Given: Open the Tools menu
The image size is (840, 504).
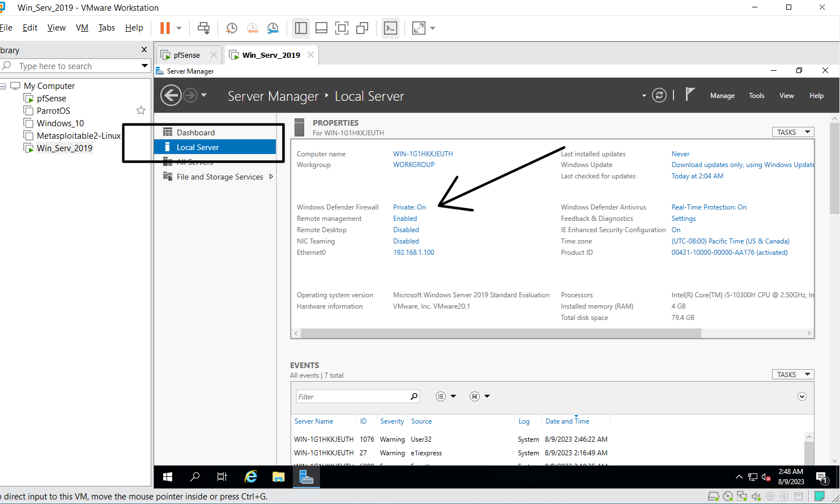Looking at the screenshot, I should click(757, 96).
